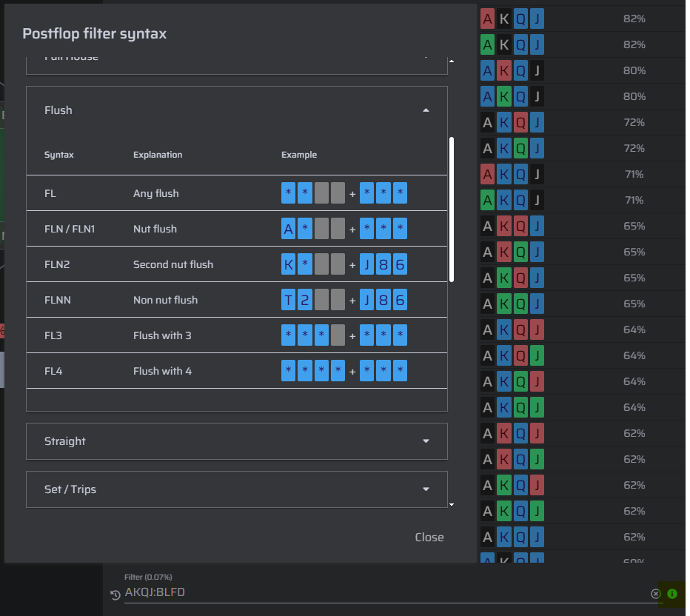Click the filter history icon
690x616 pixels.
click(x=115, y=595)
